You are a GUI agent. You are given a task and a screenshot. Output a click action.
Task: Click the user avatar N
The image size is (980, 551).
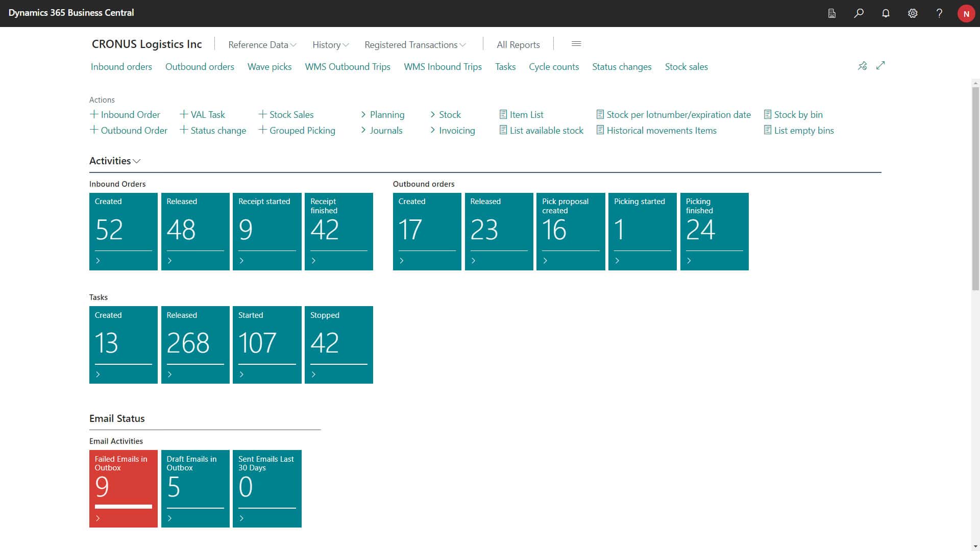click(x=966, y=14)
